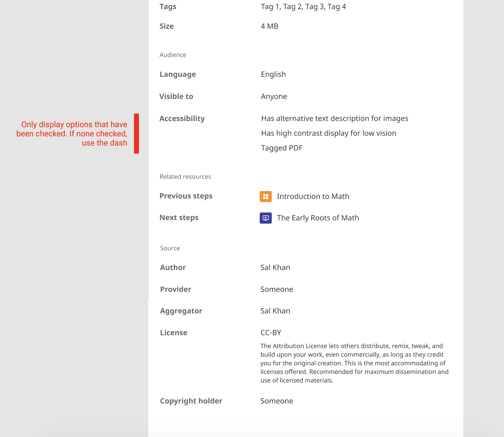
Task: Click the Anyone visibility value
Action: (274, 96)
